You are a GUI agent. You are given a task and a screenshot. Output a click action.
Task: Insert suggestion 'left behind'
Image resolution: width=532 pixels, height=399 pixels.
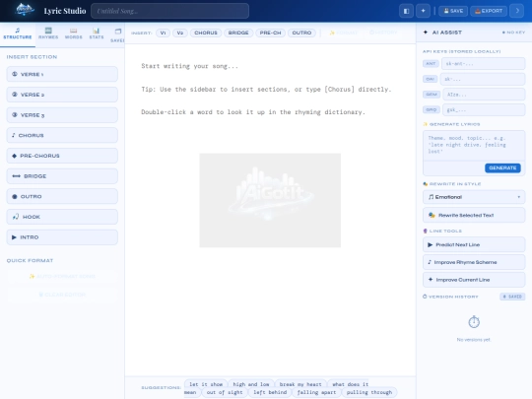pos(270,392)
